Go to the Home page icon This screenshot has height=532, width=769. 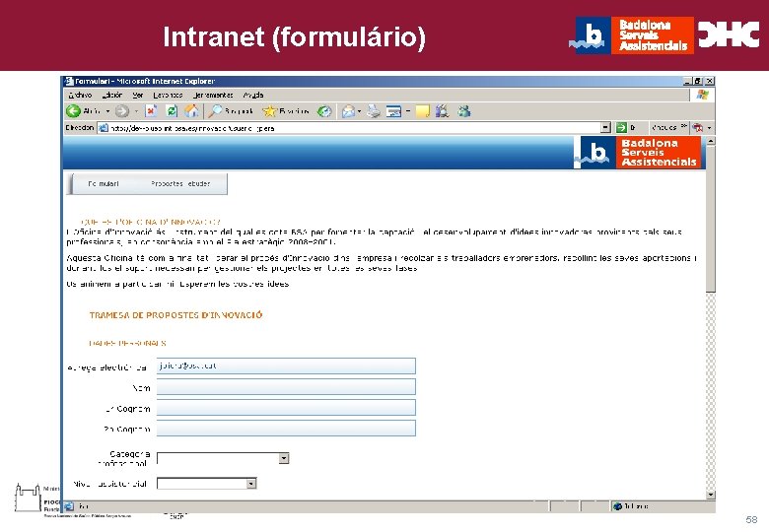191,111
